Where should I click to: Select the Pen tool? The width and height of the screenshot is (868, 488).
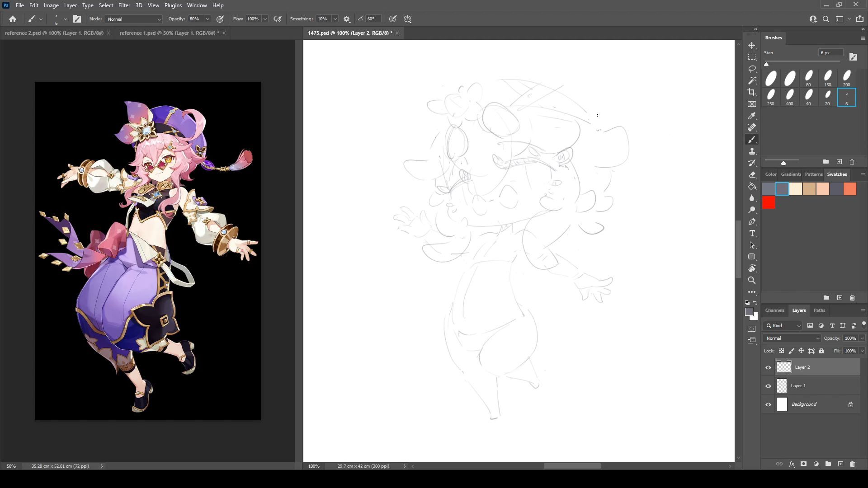pyautogui.click(x=752, y=222)
